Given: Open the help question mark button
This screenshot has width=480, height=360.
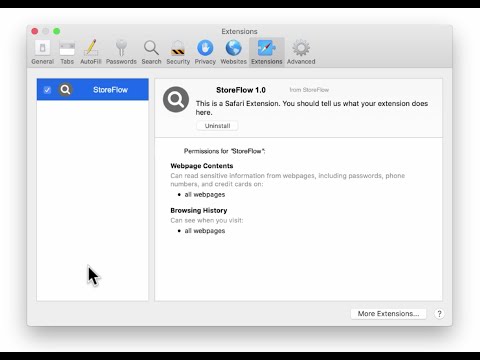Looking at the screenshot, I should click(439, 314).
